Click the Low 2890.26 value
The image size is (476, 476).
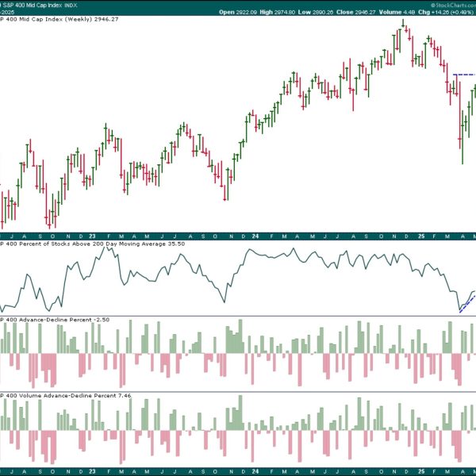(x=316, y=12)
